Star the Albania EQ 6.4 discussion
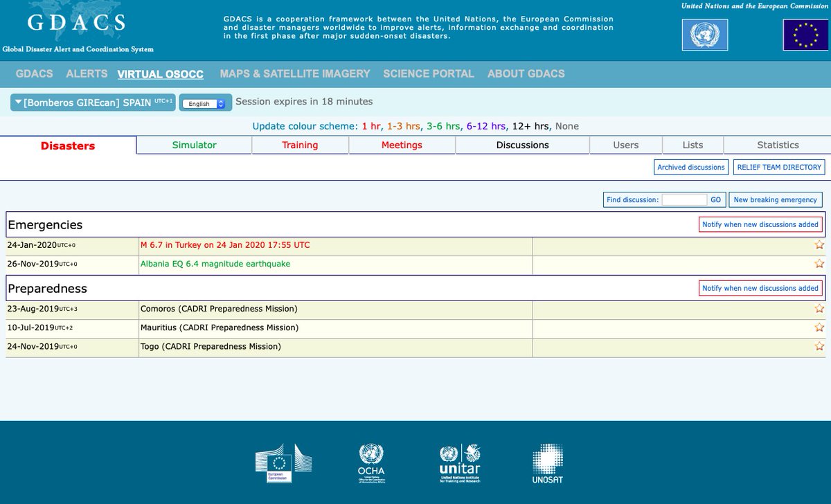Image resolution: width=831 pixels, height=504 pixels. (819, 264)
